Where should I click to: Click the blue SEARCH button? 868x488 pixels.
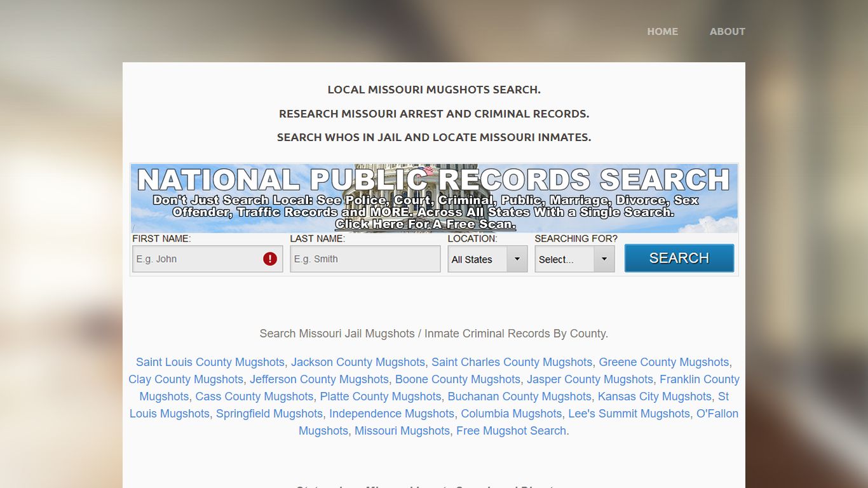[x=679, y=258]
